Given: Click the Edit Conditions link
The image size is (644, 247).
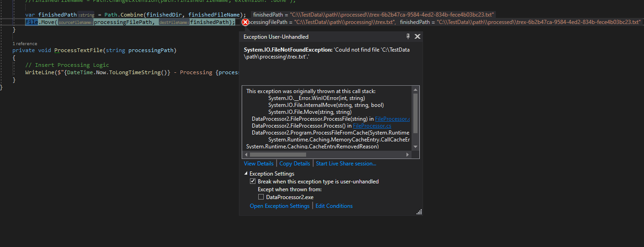Looking at the screenshot, I should pyautogui.click(x=334, y=206).
